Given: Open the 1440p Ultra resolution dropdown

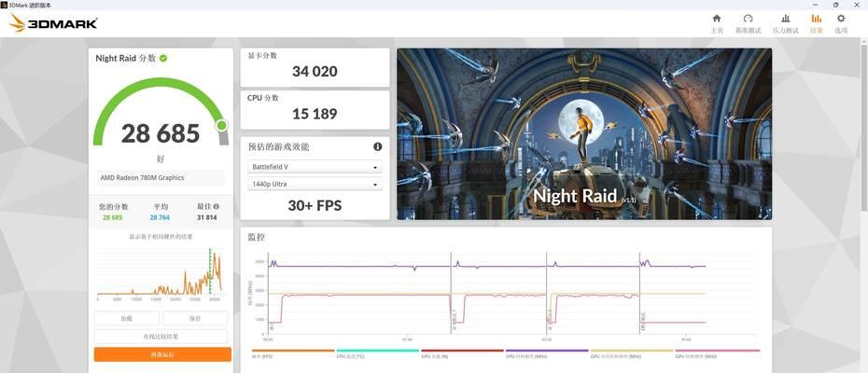Looking at the screenshot, I should pyautogui.click(x=315, y=184).
